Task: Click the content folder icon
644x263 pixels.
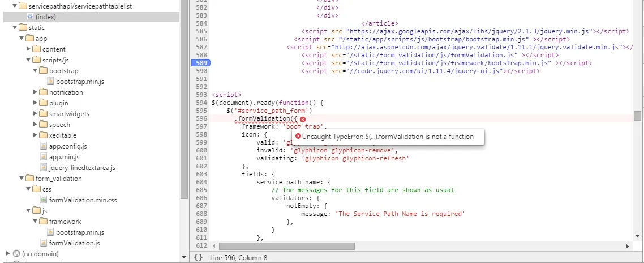Action: point(37,49)
